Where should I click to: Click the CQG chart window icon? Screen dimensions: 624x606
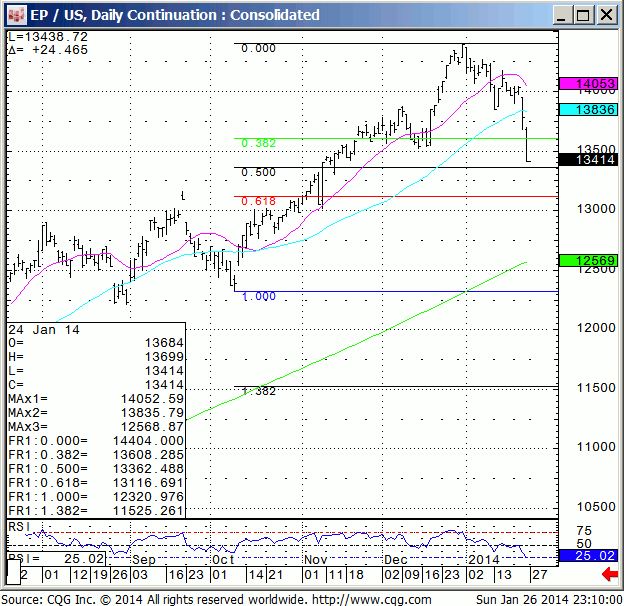(x=17, y=15)
